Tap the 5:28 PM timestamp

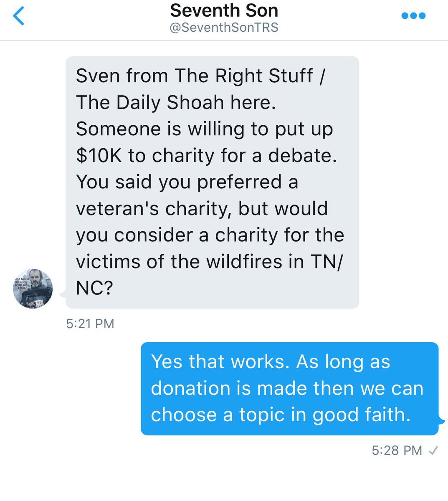coord(397,450)
